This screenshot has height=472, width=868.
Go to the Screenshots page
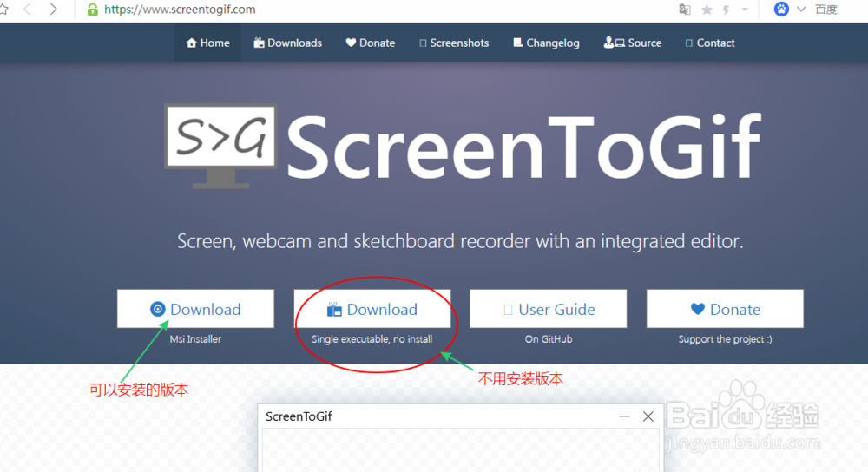click(x=454, y=43)
